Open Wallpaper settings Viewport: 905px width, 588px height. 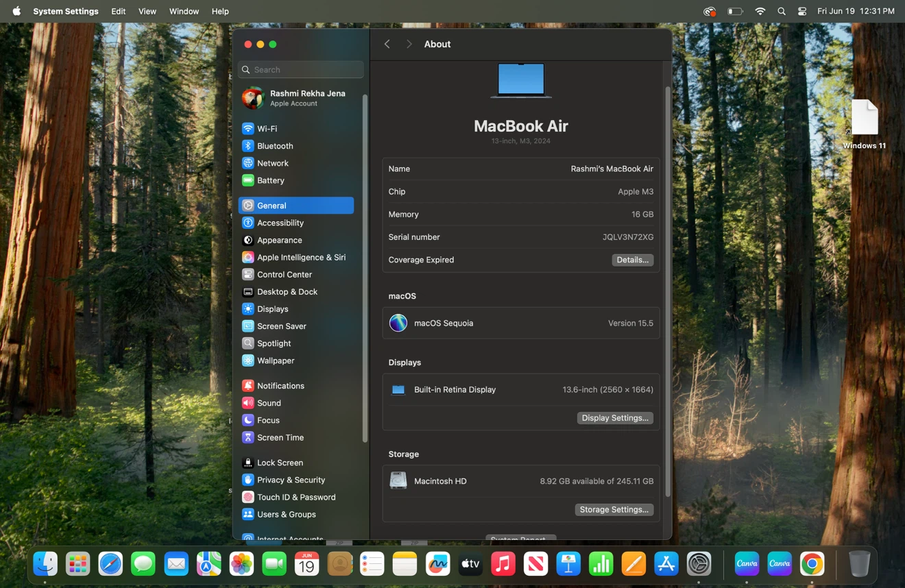[x=296, y=360]
